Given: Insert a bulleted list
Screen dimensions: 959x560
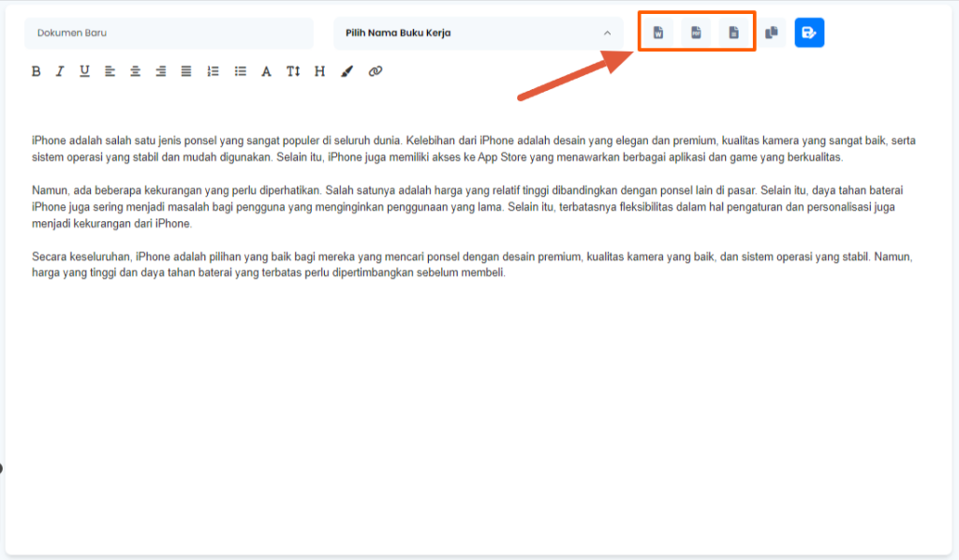Looking at the screenshot, I should click(241, 71).
